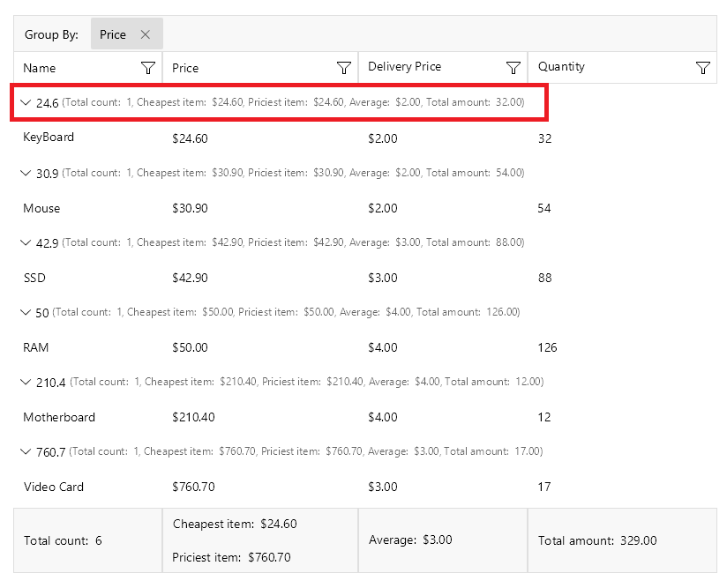Collapse the 30.9 price group

26,173
